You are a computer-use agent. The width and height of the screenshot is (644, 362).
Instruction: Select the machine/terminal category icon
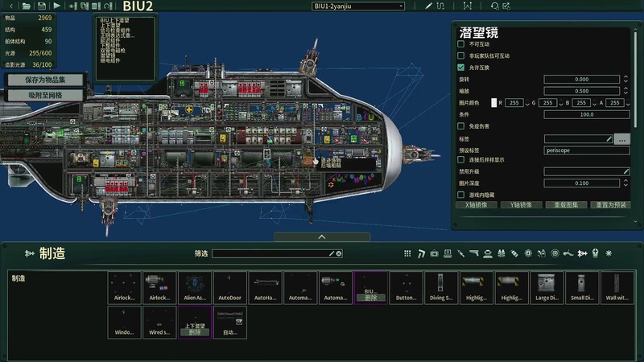pyautogui.click(x=448, y=253)
